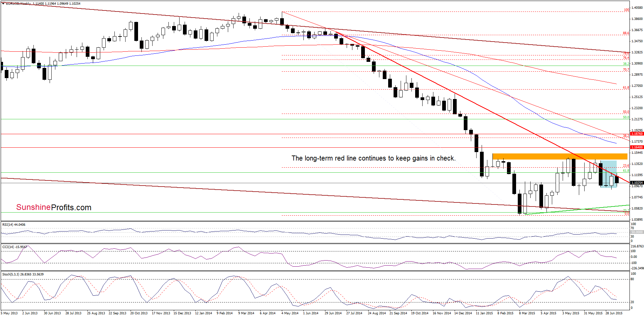Click the 1.05820 price axis label
644x316 pixels.
pyautogui.click(x=637, y=208)
